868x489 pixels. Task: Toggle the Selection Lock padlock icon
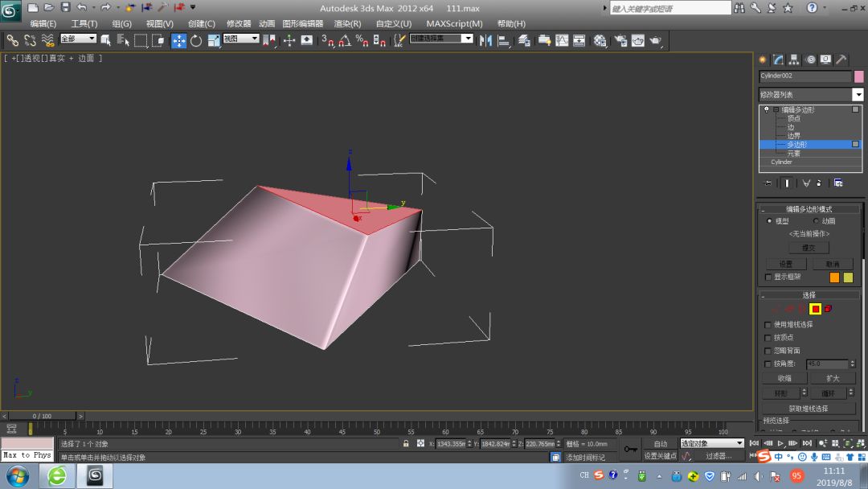[406, 444]
